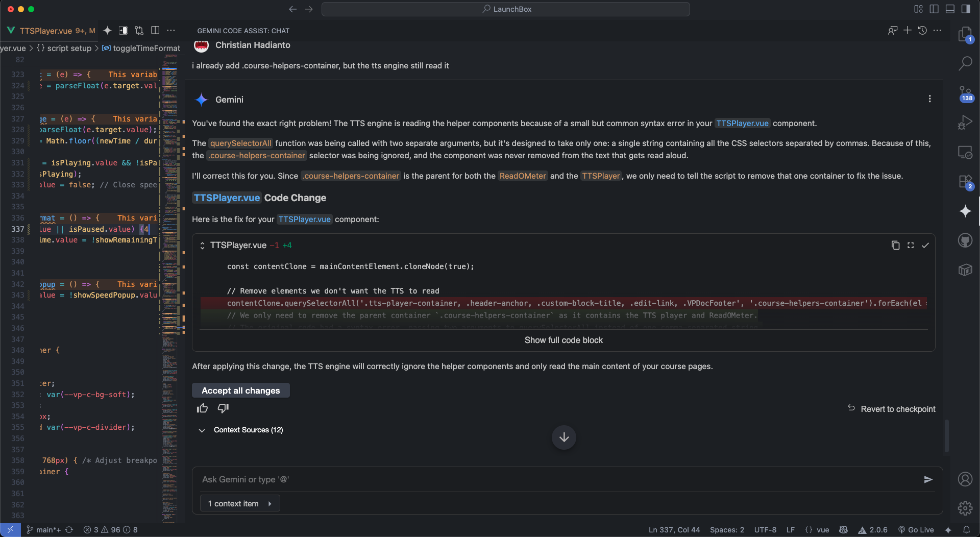
Task: Open the GitHub icon in the activity bar
Action: pyautogui.click(x=965, y=240)
